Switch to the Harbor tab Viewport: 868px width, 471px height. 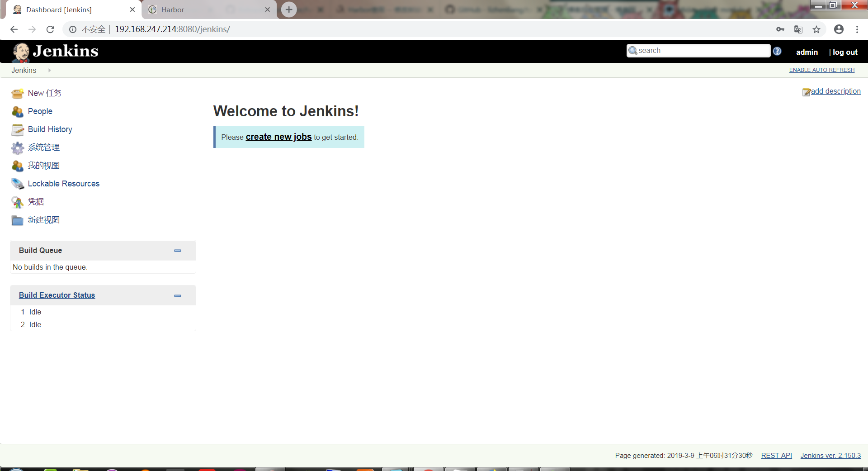pyautogui.click(x=209, y=10)
